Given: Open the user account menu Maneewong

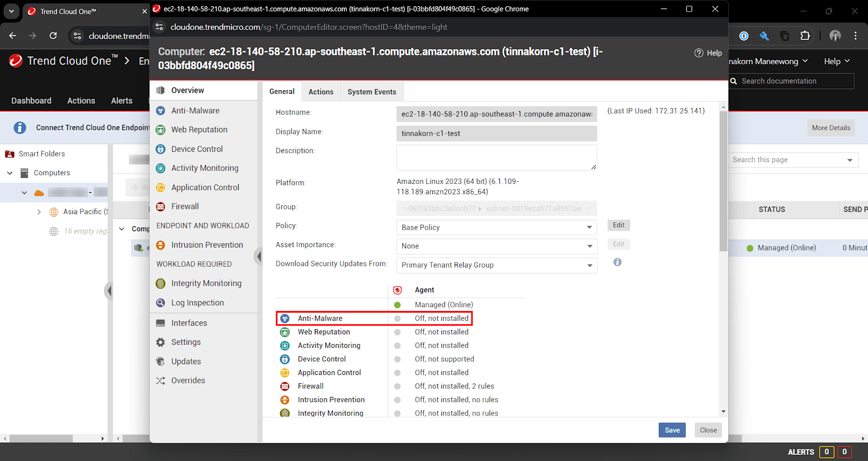Looking at the screenshot, I should (x=768, y=62).
